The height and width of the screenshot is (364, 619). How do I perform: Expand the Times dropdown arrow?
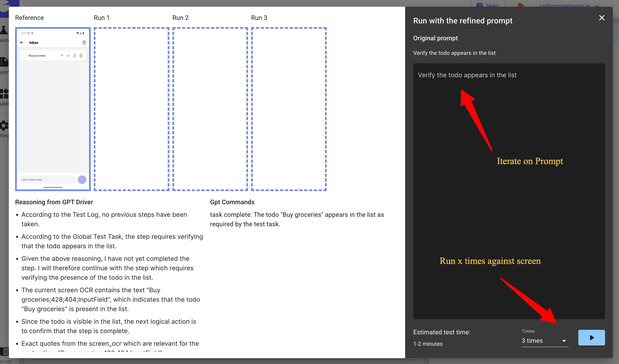[564, 341]
